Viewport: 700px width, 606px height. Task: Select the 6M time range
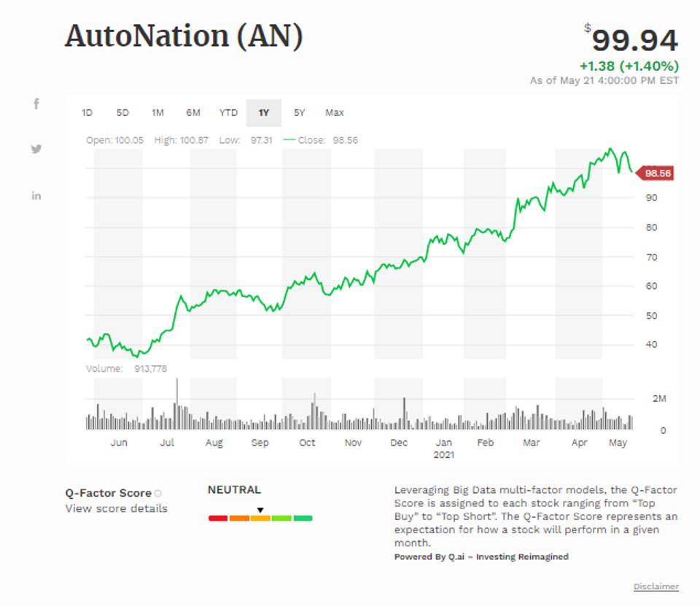point(194,112)
